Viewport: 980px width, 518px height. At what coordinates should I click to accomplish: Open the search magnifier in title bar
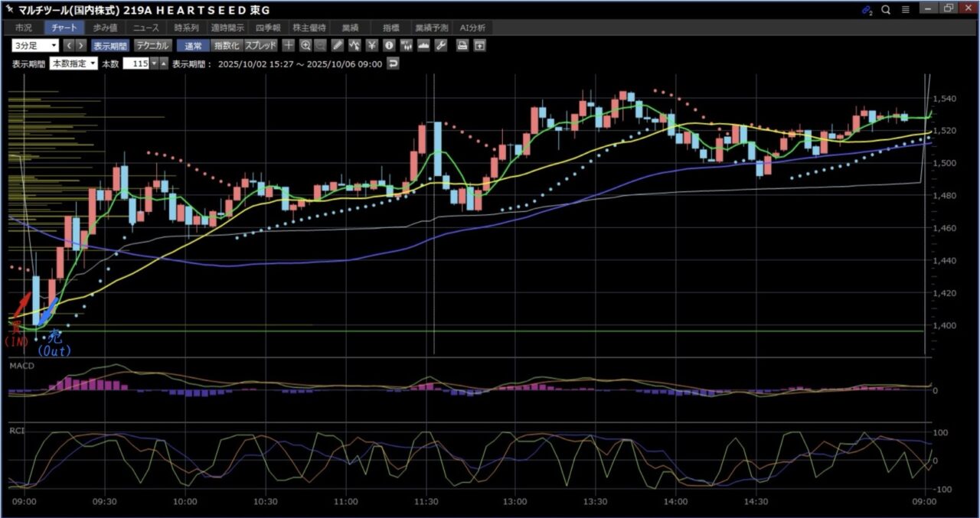[886, 10]
